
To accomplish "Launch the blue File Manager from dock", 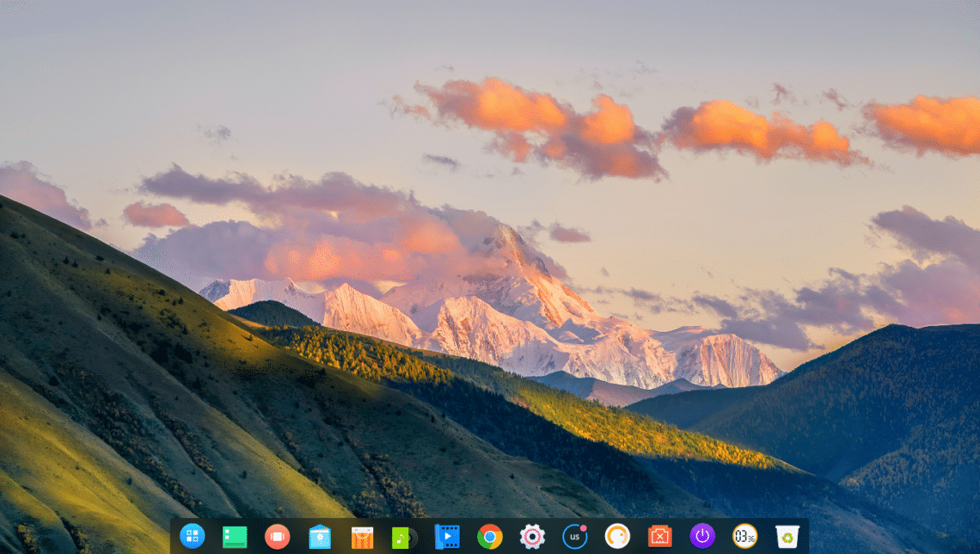I will coord(320,537).
